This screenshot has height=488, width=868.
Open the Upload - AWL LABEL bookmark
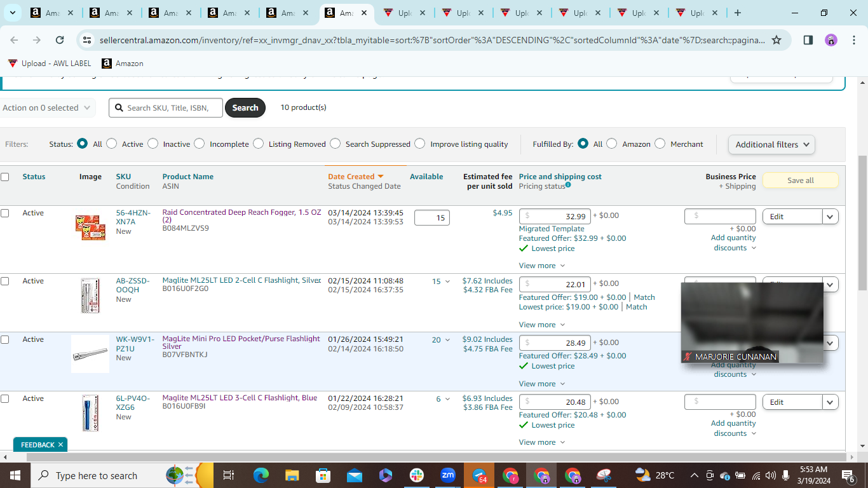point(50,64)
